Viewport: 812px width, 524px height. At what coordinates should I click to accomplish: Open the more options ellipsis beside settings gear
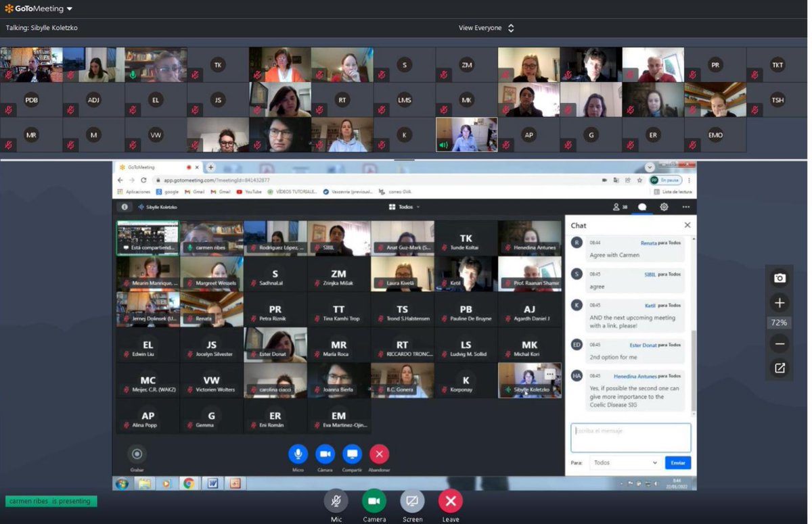685,207
